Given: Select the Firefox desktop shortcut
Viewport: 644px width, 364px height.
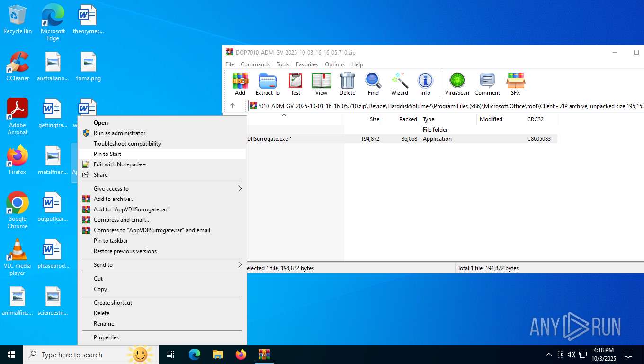Looking at the screenshot, I should pos(18,160).
